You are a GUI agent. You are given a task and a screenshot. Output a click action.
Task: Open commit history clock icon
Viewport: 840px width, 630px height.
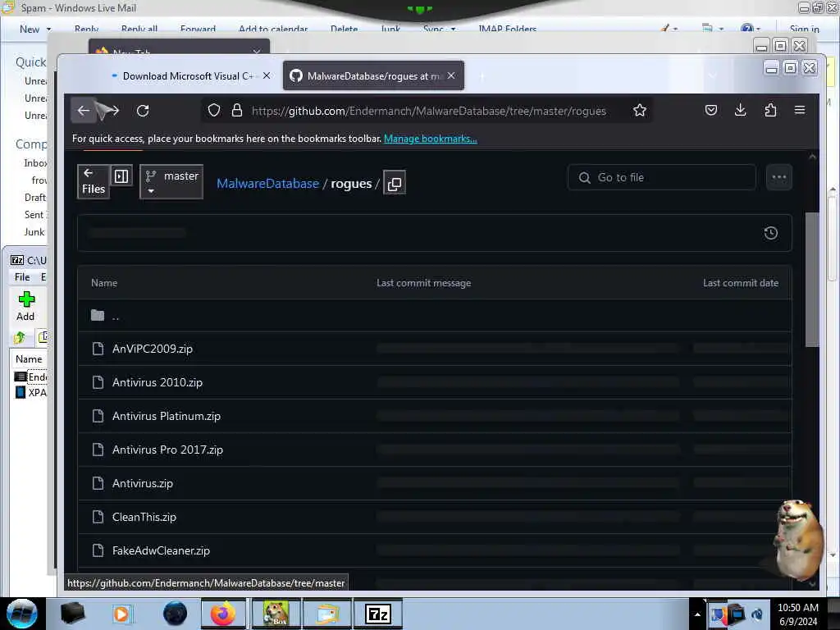[x=770, y=233]
